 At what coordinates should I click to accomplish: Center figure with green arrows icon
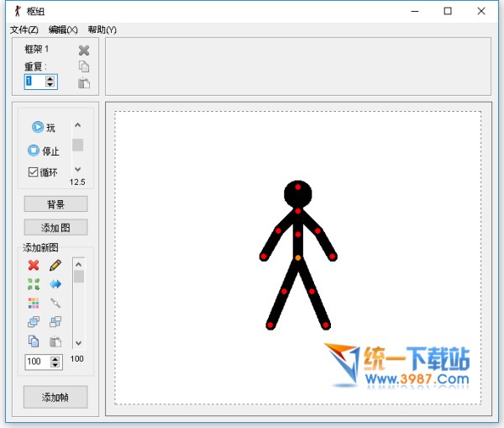click(x=34, y=284)
